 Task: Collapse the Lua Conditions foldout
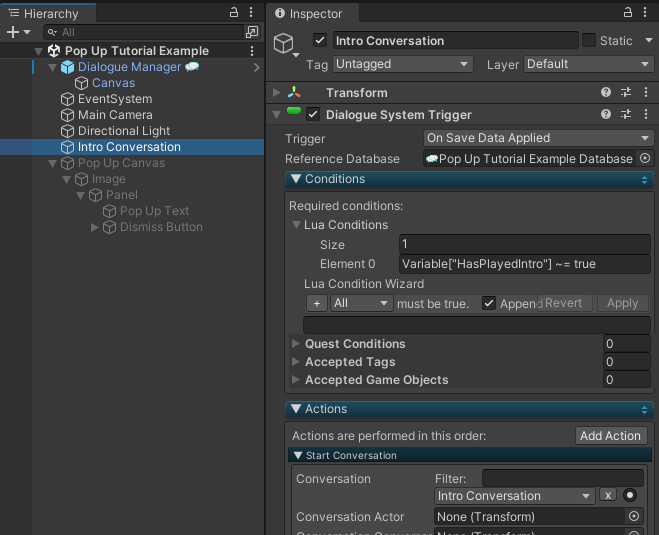pos(296,225)
